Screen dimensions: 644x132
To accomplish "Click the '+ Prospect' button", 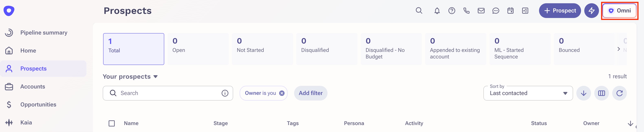I will (560, 10).
